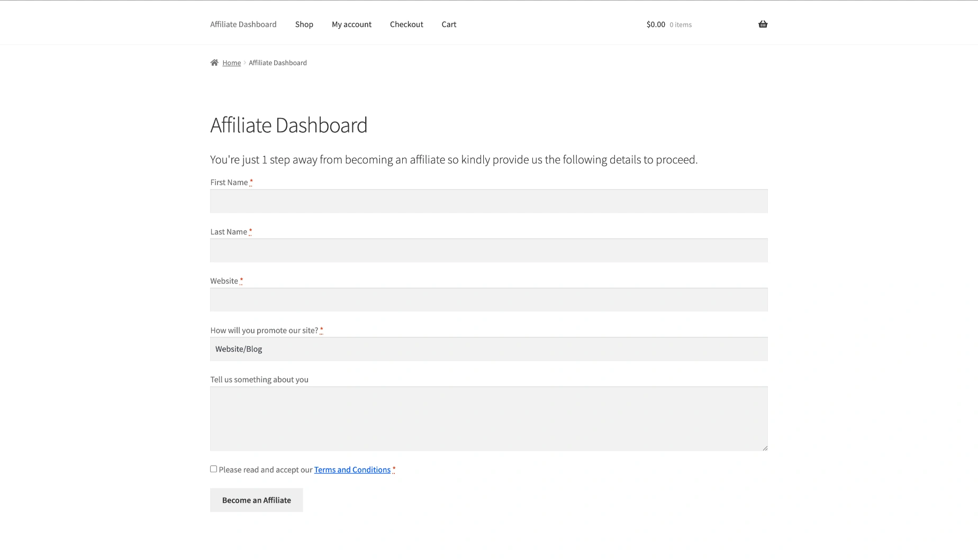Open the 'How will you promote' dropdown
The width and height of the screenshot is (978, 560).
(488, 349)
